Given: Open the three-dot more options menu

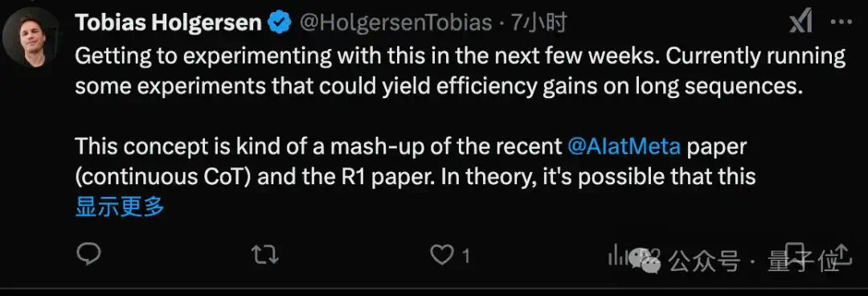Looking at the screenshot, I should click(841, 23).
